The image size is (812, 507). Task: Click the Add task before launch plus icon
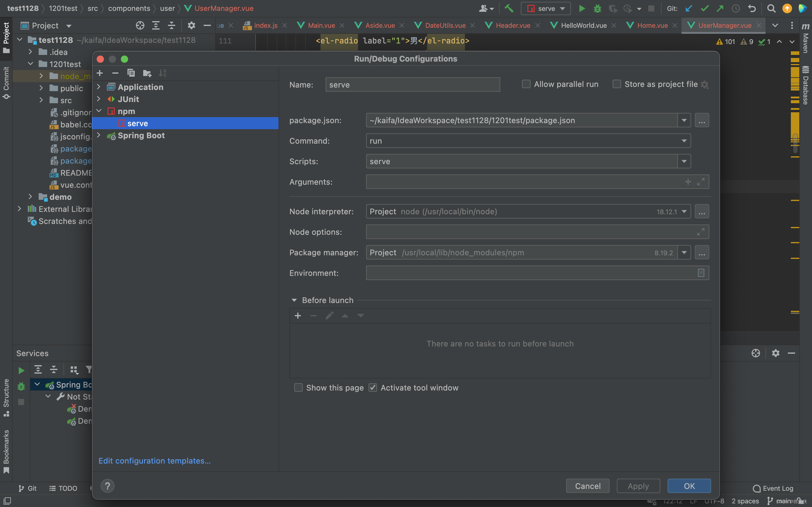click(298, 315)
